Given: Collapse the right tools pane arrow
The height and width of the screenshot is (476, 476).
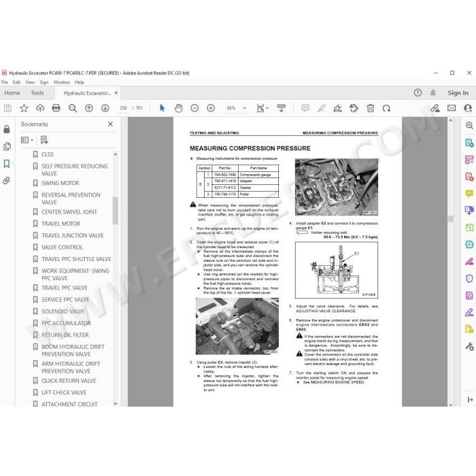Looking at the screenshot, I should pos(470,400).
